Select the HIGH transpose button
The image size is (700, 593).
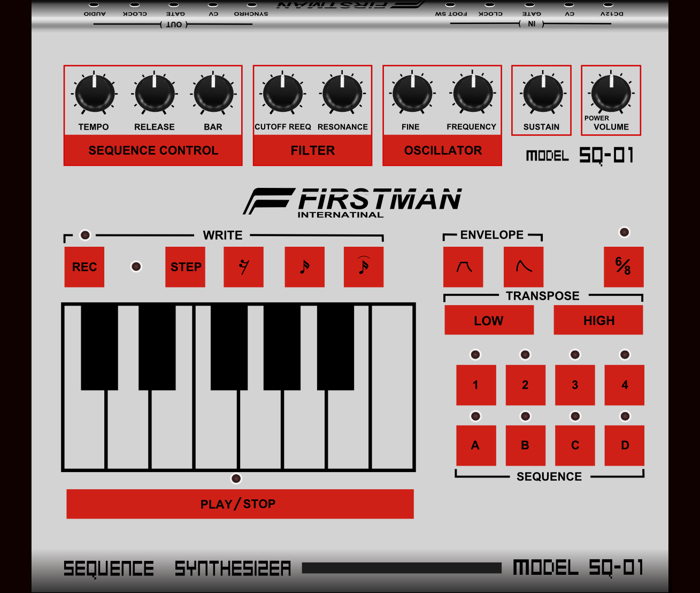pyautogui.click(x=598, y=320)
